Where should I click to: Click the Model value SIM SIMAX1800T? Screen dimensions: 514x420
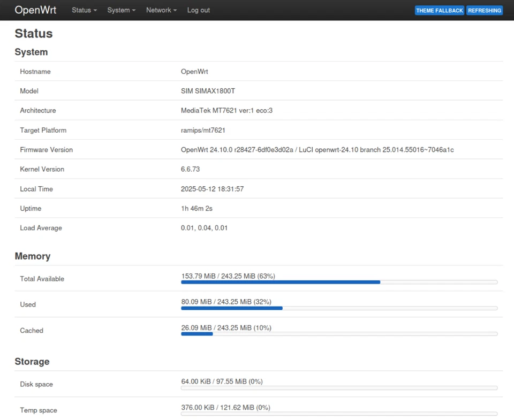[208, 90]
